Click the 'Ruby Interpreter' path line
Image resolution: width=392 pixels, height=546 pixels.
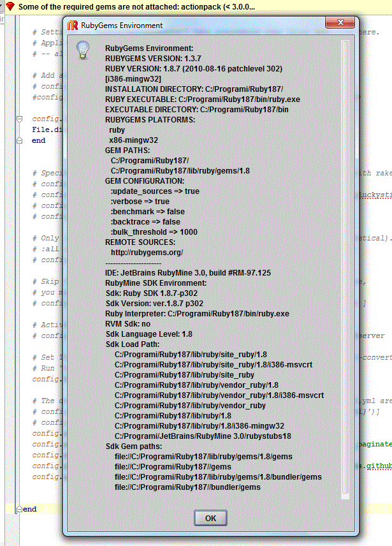coord(197,314)
